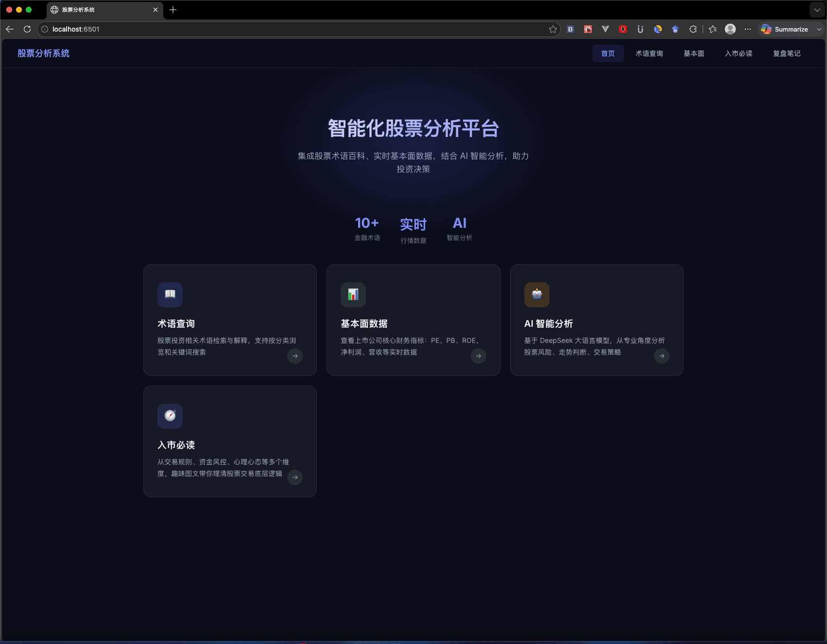Click the red calendar-style extension icon
The image size is (827, 644).
click(x=588, y=29)
